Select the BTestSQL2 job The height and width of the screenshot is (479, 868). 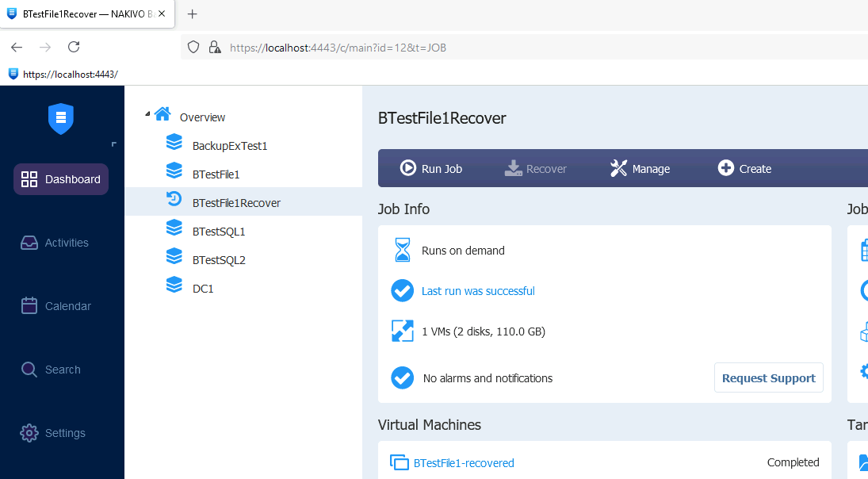pyautogui.click(x=219, y=259)
